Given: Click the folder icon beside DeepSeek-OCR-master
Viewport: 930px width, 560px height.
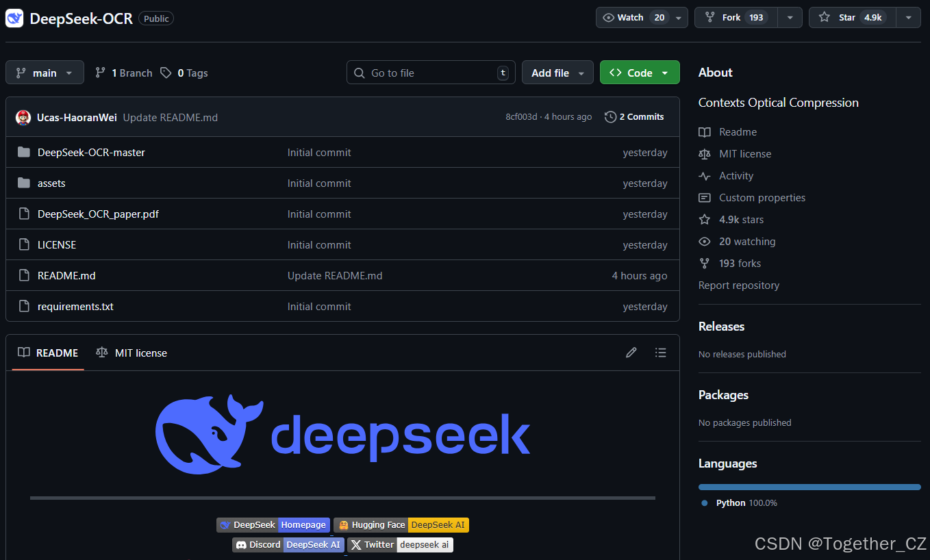Looking at the screenshot, I should tap(24, 152).
